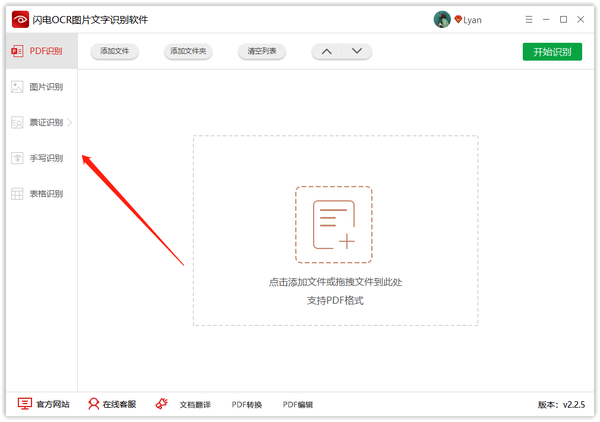600x422 pixels.
Task: Expand the 票证识别 submenu chevron
Action: pyautogui.click(x=70, y=122)
